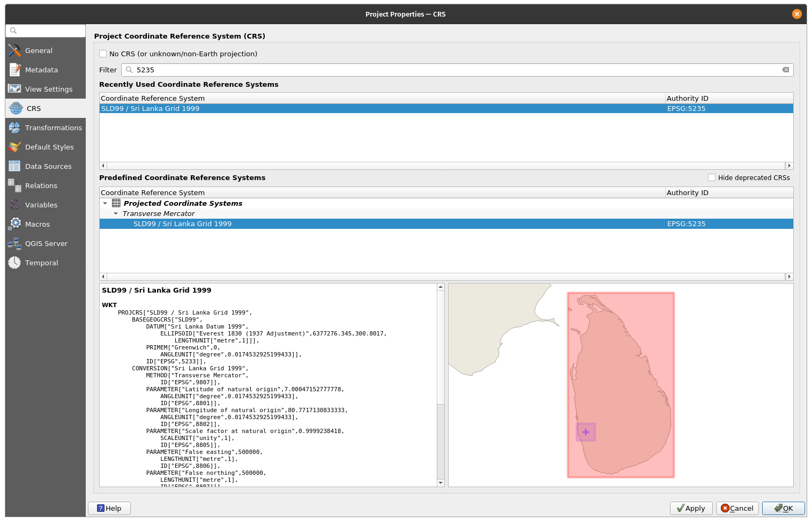Confirm with the OK button

tap(784, 508)
